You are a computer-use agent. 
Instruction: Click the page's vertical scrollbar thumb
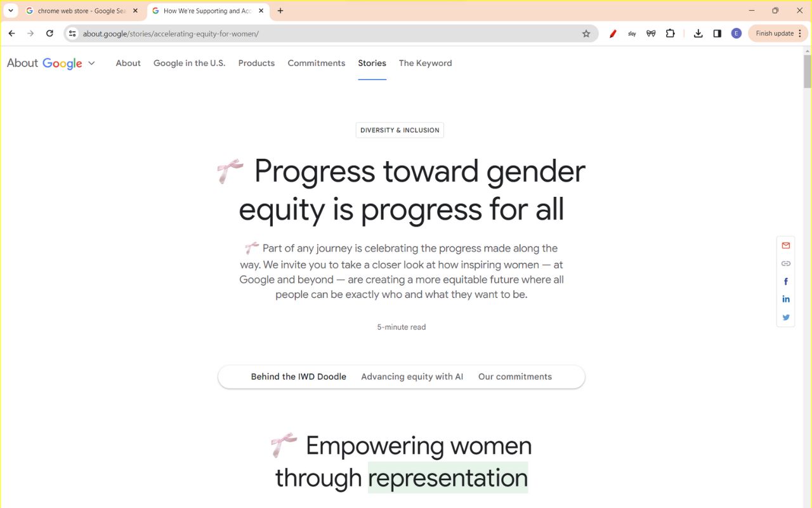coord(807,71)
